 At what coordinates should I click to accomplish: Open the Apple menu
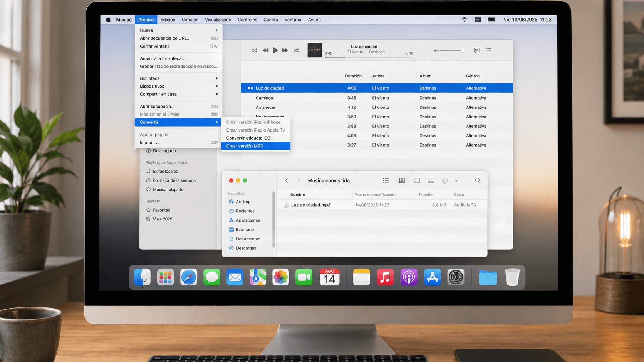click(x=108, y=20)
